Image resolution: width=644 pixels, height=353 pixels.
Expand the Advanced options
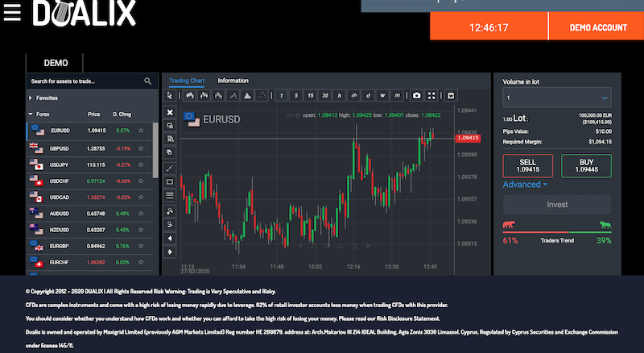(x=525, y=185)
